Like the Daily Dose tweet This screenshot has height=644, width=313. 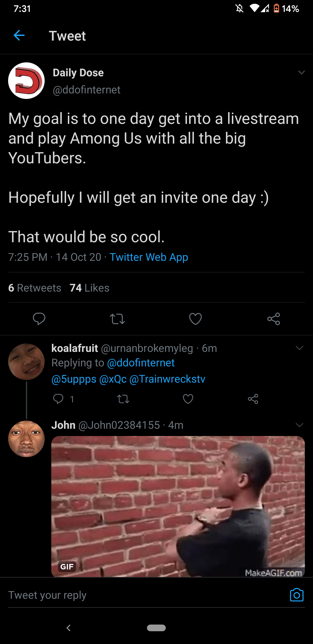pyautogui.click(x=195, y=319)
